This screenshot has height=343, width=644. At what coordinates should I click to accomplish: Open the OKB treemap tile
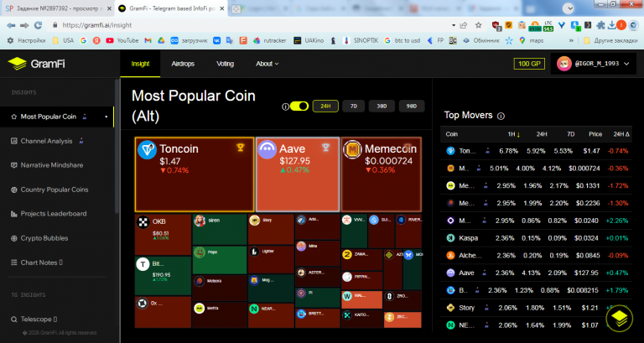click(163, 235)
